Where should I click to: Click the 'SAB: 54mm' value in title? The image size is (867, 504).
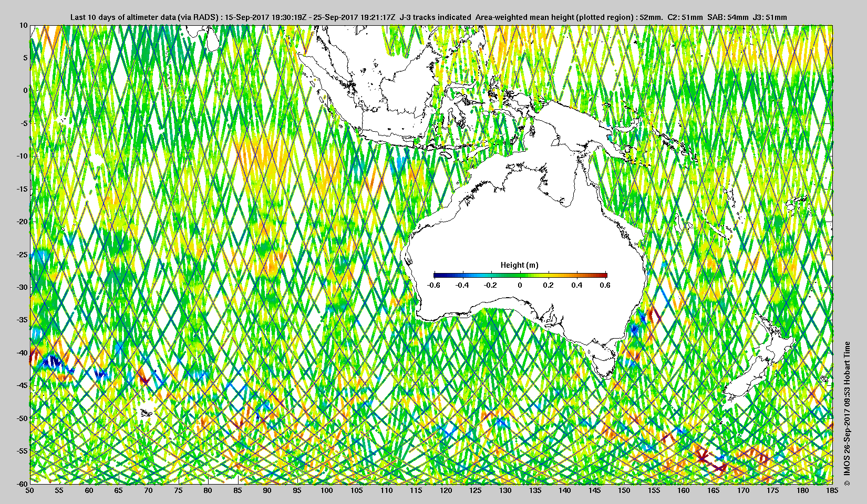tap(728, 17)
